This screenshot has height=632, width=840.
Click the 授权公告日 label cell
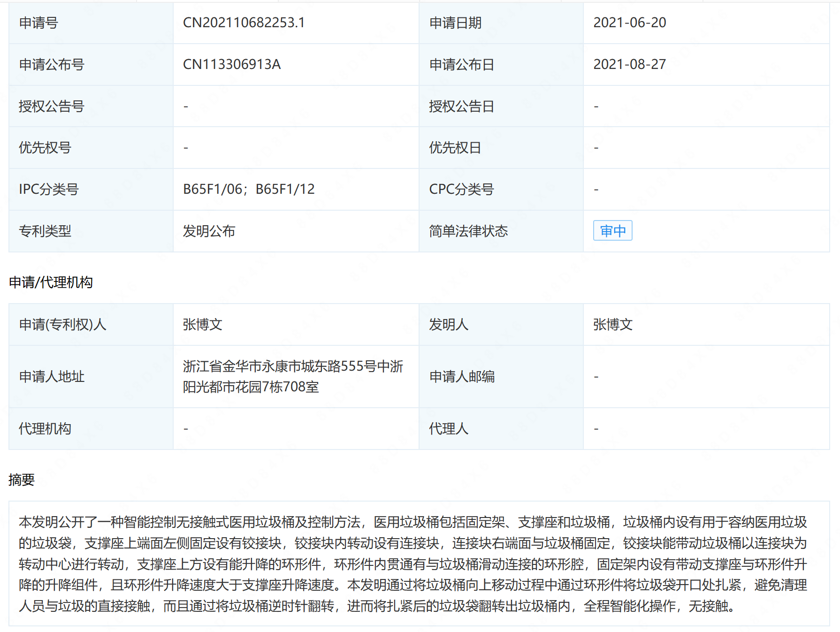[461, 106]
